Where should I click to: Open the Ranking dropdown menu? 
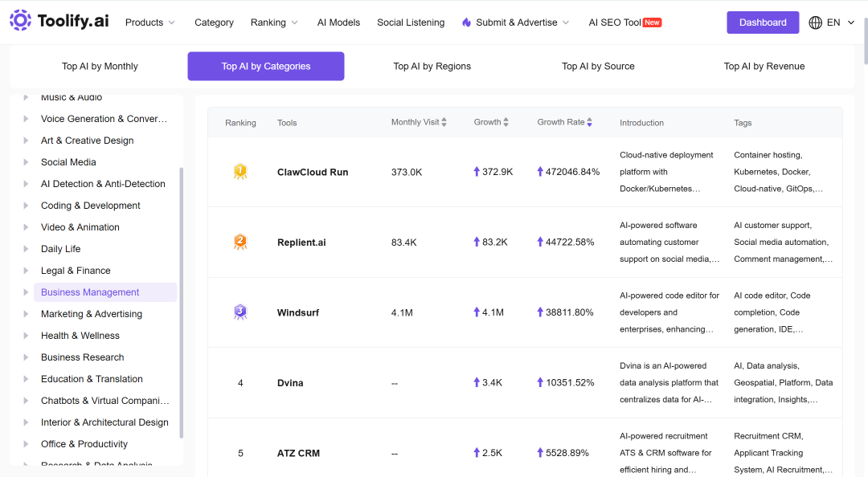(x=274, y=22)
